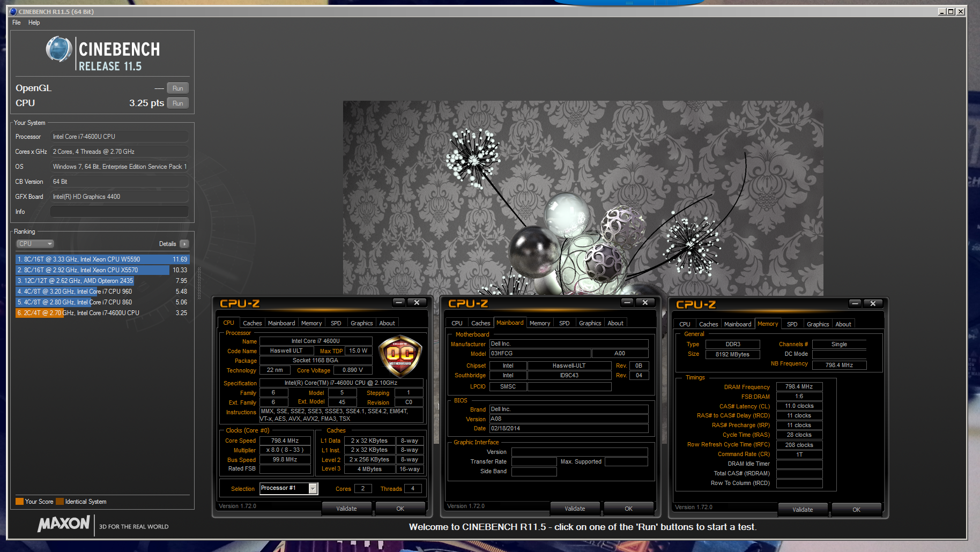The image size is (980, 552).
Task: Open Graphics tab in first CPU-Z window
Action: tap(362, 323)
